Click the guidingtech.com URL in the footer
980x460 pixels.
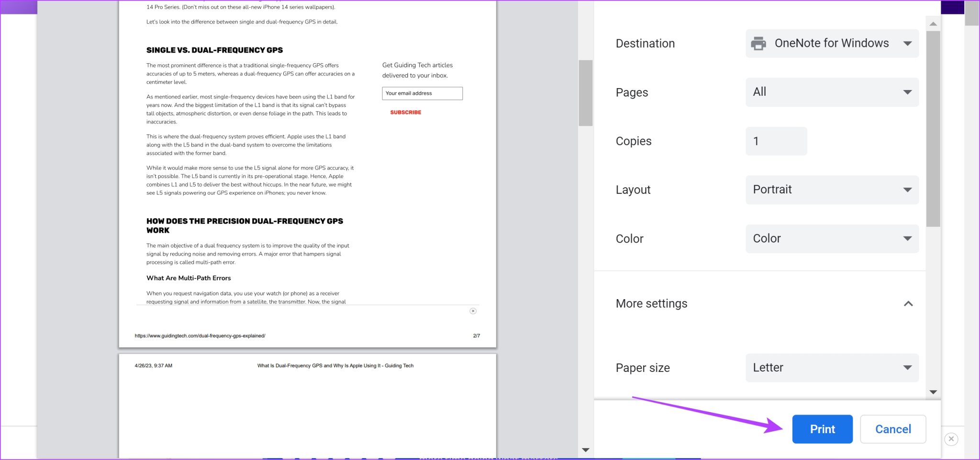point(200,336)
